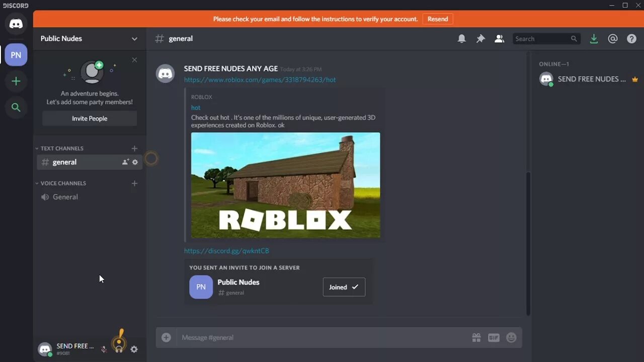This screenshot has width=644, height=362.
Task: Click Public Nudes name in invite card
Action: 238,282
